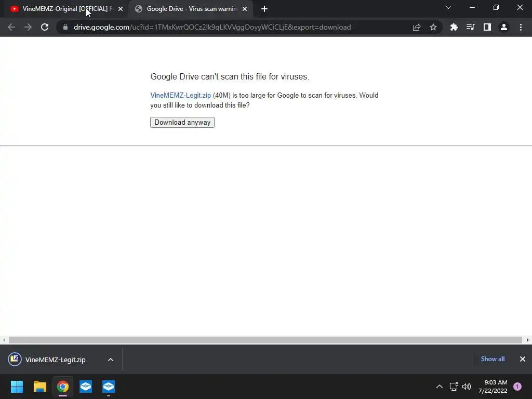Show hidden system tray icons

point(440,387)
